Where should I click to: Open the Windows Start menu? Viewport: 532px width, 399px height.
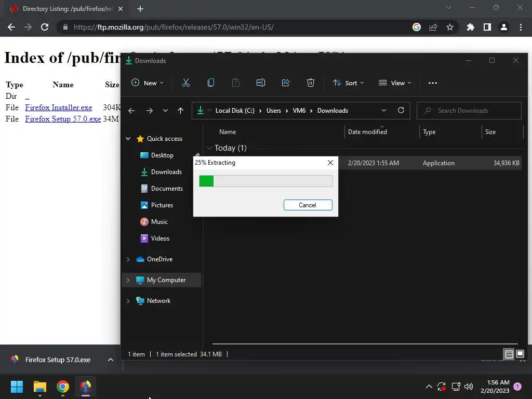pyautogui.click(x=17, y=387)
